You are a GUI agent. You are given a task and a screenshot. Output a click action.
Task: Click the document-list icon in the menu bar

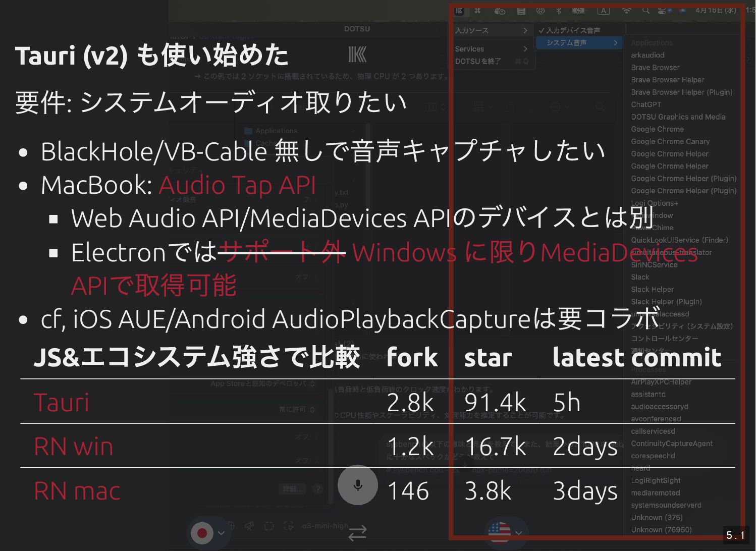pyautogui.click(x=521, y=11)
